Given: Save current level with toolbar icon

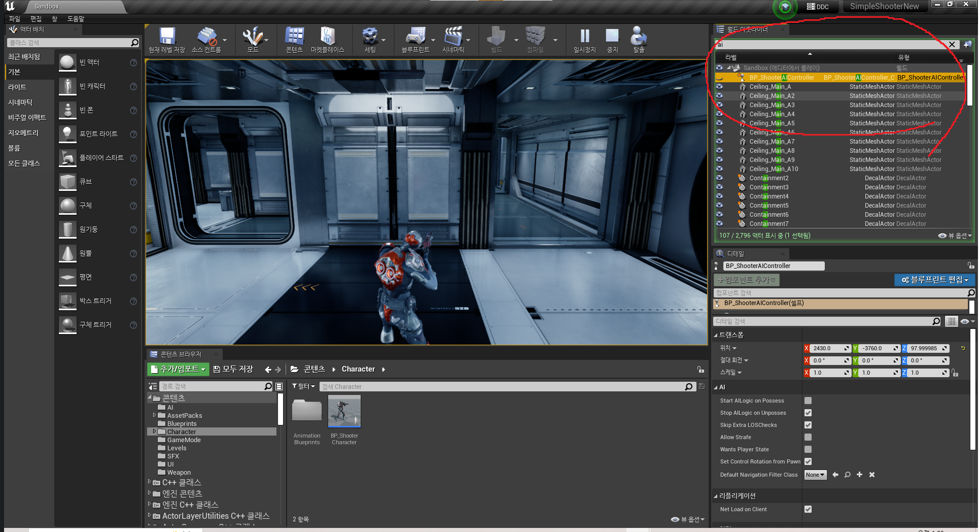Looking at the screenshot, I should [x=167, y=37].
